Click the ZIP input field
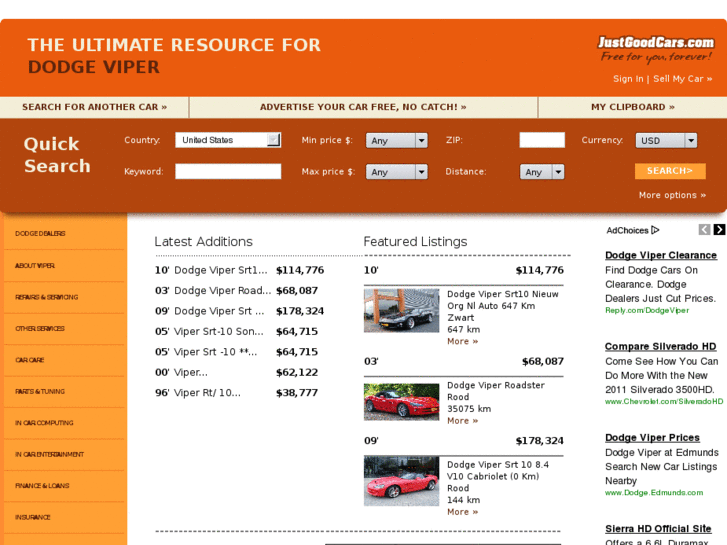 pyautogui.click(x=542, y=140)
